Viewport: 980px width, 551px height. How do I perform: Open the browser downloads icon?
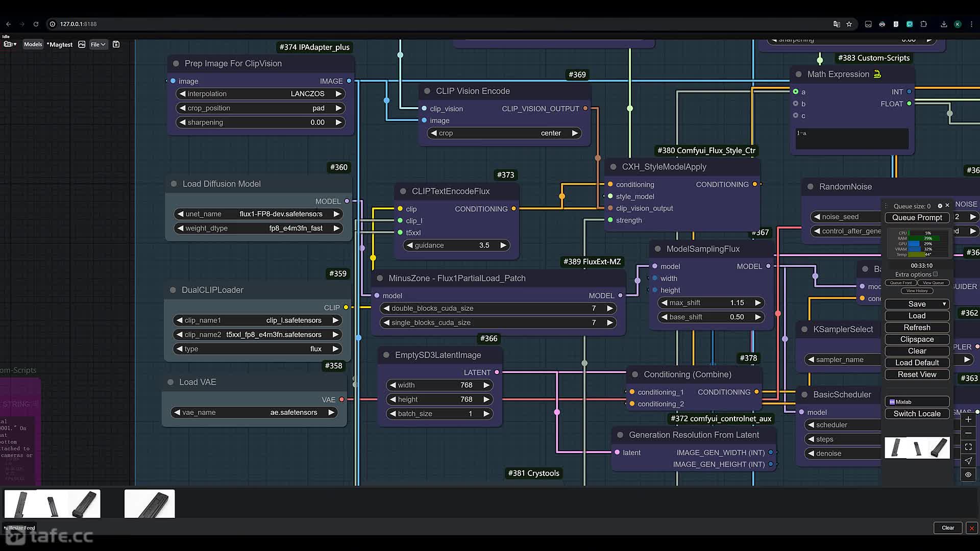(944, 24)
